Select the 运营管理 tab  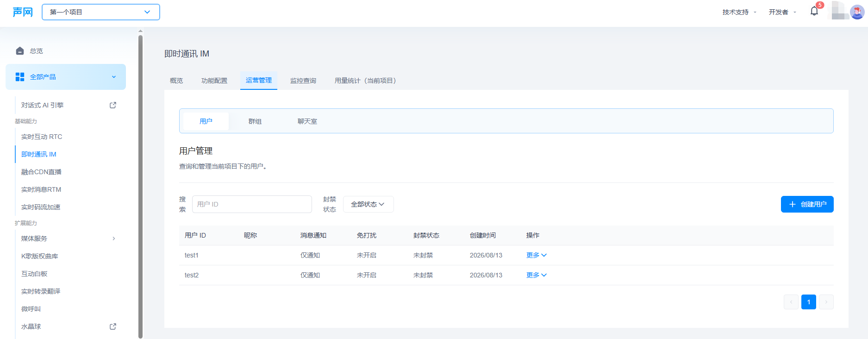(x=259, y=81)
